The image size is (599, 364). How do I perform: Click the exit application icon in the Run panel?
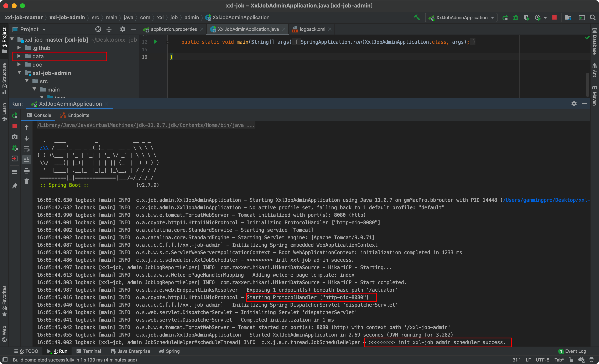click(x=15, y=159)
